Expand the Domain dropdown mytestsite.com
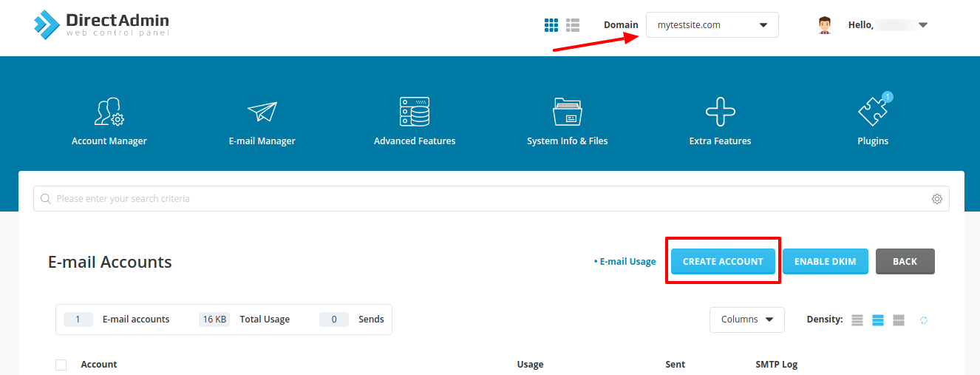980x375 pixels. pyautogui.click(x=712, y=25)
